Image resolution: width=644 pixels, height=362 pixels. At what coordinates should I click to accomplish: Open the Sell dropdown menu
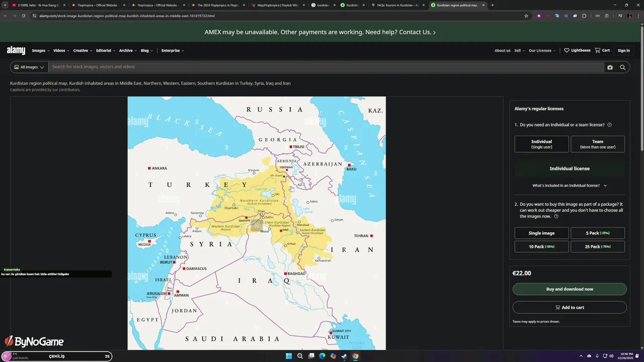[519, 50]
